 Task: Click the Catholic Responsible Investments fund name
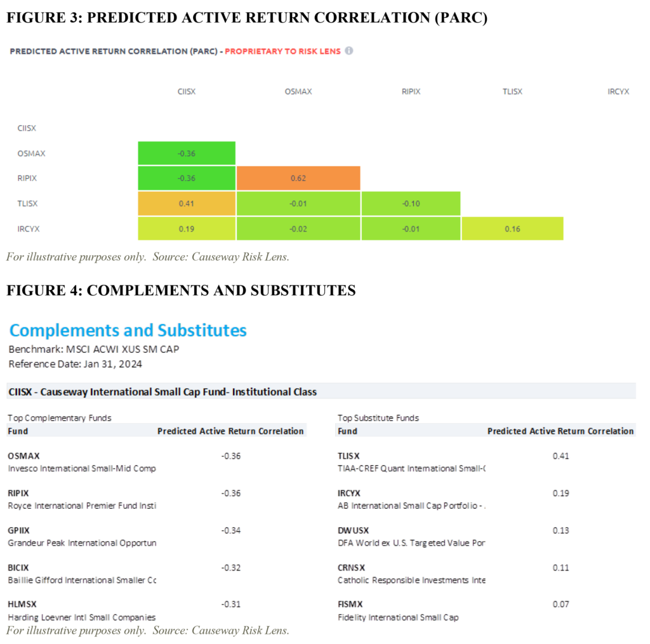pos(411,581)
